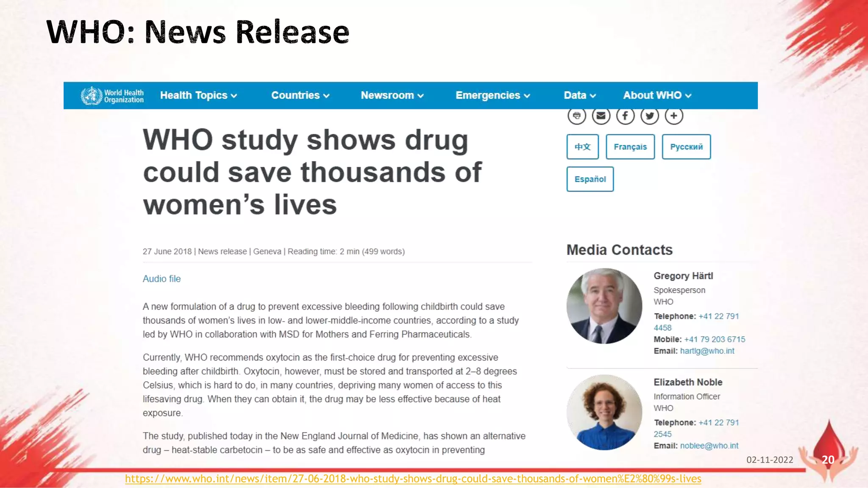Expand the Newsroom menu
Viewport: 868px width, 488px height.
392,95
